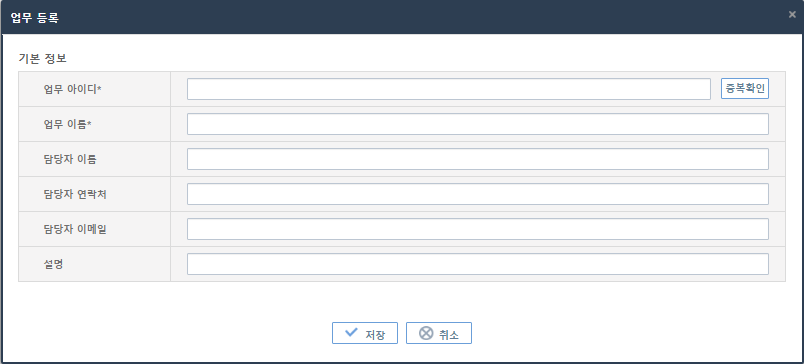Save the form with the 저장 button

click(x=365, y=333)
